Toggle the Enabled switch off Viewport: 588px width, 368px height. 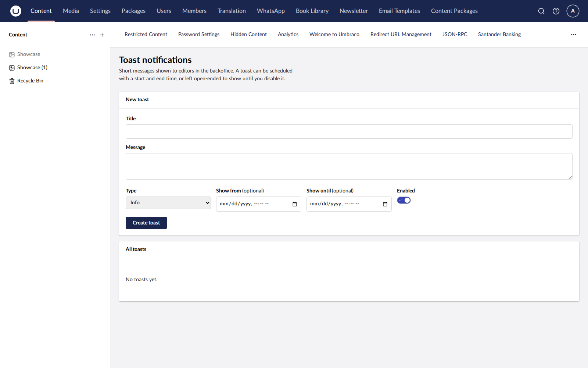pos(404,200)
